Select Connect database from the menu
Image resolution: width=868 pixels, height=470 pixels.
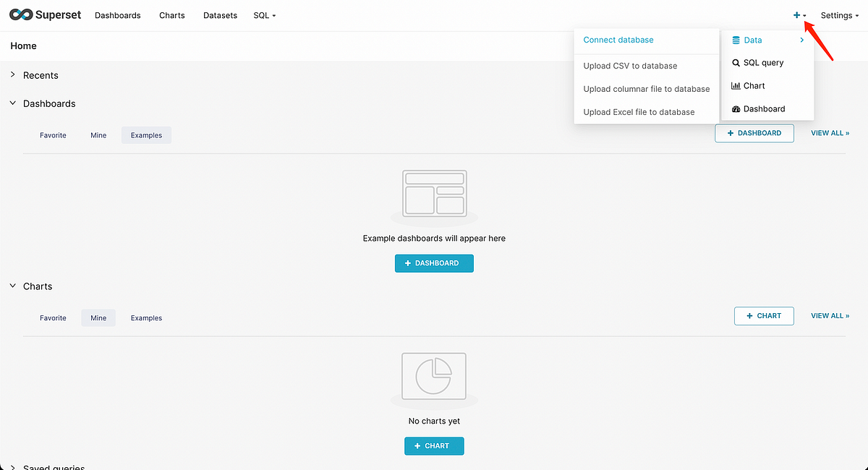click(618, 40)
